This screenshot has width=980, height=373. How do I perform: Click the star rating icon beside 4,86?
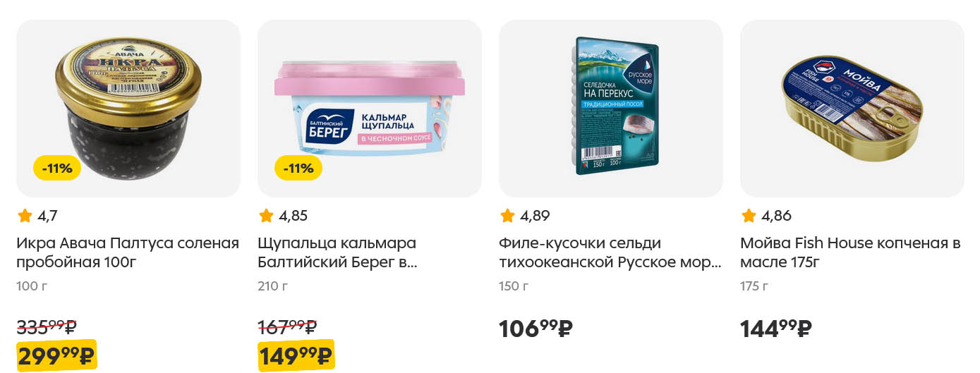point(749,216)
